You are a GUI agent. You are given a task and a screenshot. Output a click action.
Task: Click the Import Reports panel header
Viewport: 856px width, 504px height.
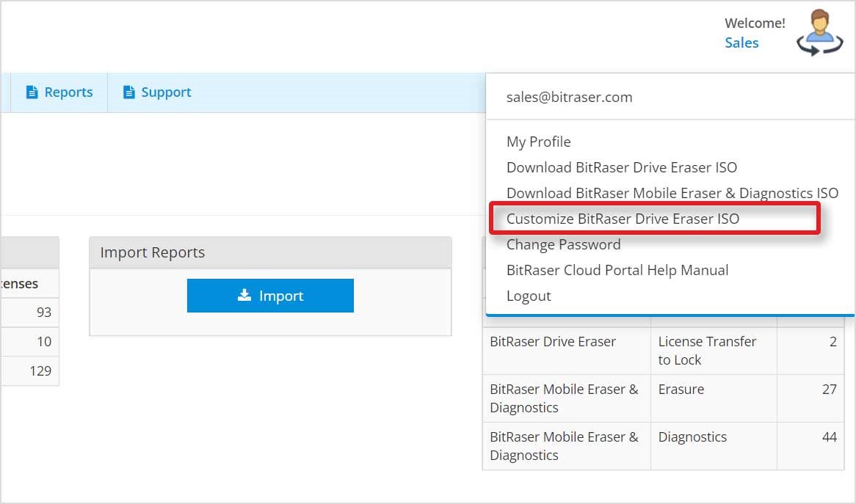click(270, 252)
